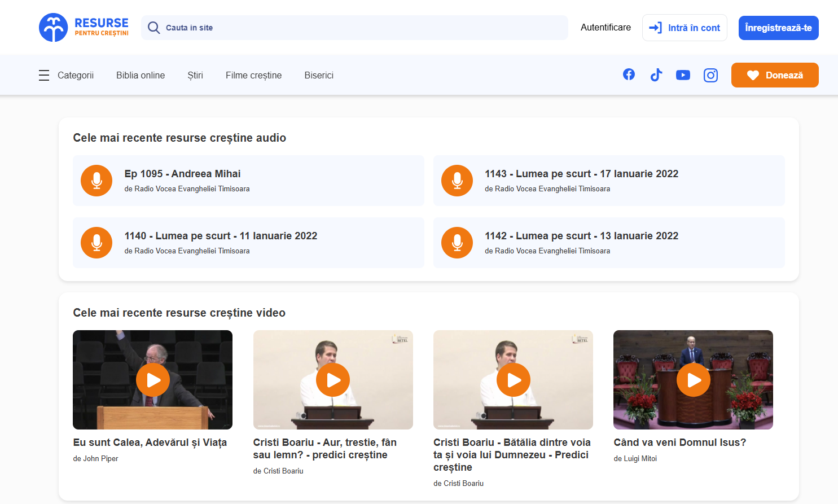Click microphone icon for 1143 Lumea pe scurt
838x504 pixels.
(x=457, y=181)
